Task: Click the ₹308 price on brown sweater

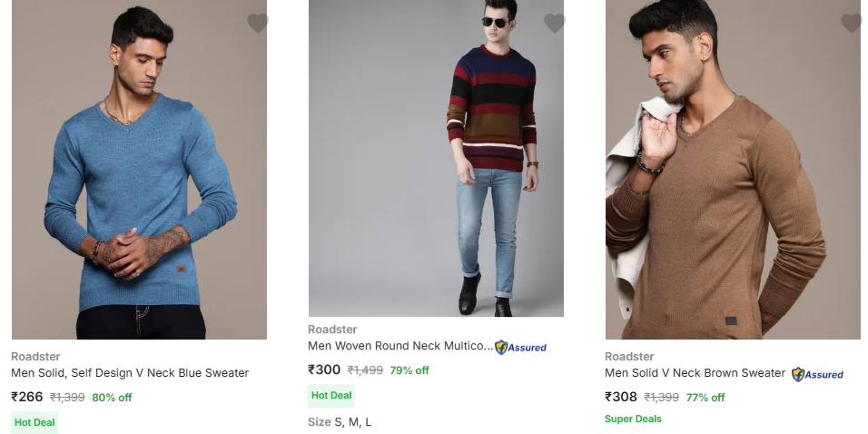Action: [621, 397]
